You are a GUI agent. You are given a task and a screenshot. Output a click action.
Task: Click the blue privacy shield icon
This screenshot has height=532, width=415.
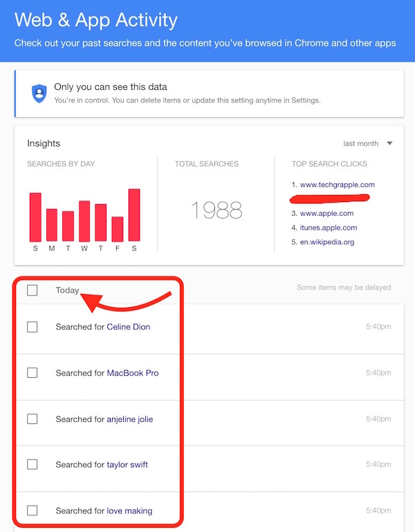pos(39,93)
